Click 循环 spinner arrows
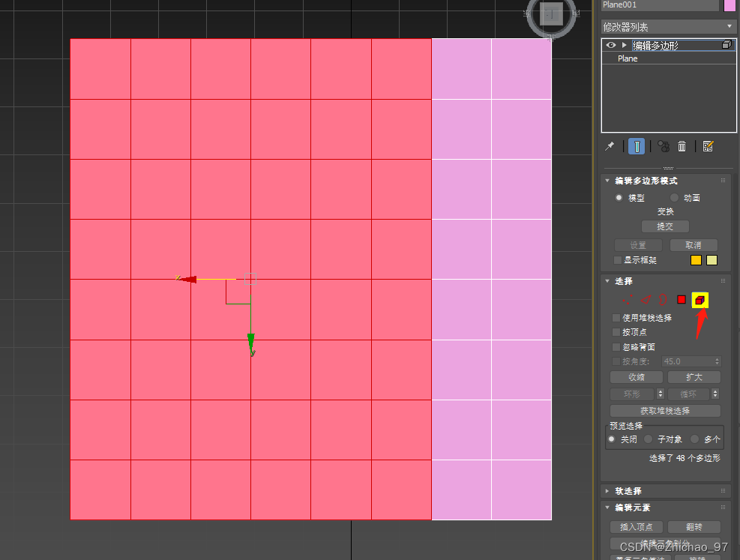740x560 pixels. pyautogui.click(x=715, y=394)
